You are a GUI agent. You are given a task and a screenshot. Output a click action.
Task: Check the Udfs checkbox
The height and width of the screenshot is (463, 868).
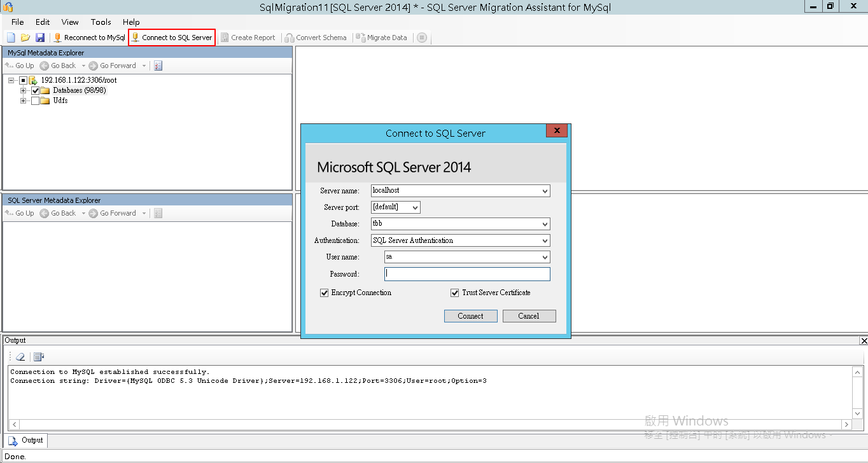tap(35, 100)
